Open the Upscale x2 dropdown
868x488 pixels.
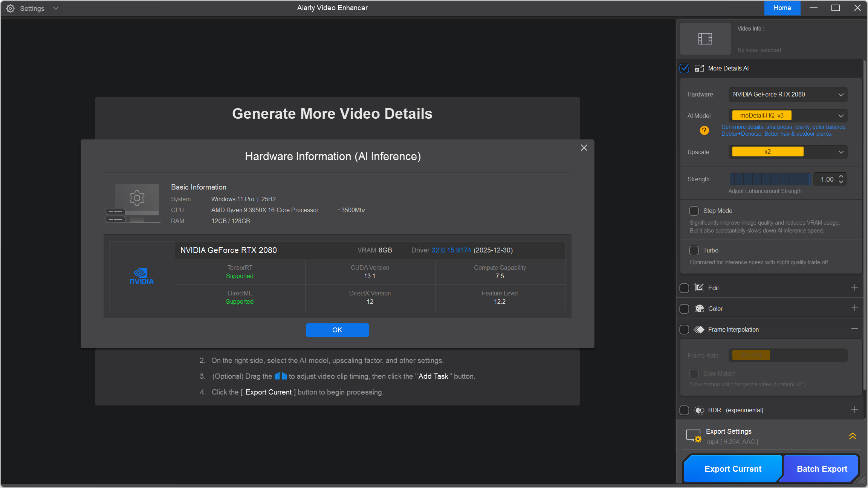(x=788, y=152)
